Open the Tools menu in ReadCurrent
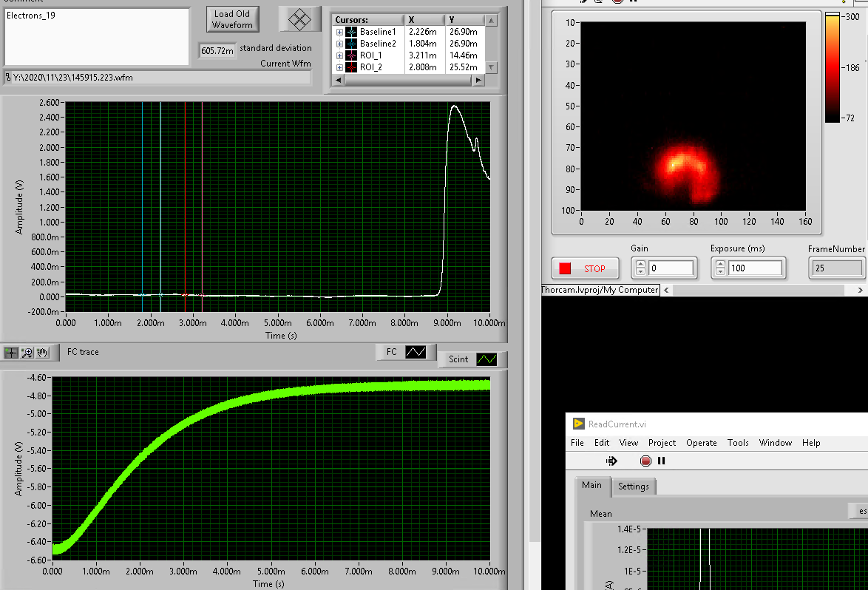This screenshot has width=868, height=590. 738,443
